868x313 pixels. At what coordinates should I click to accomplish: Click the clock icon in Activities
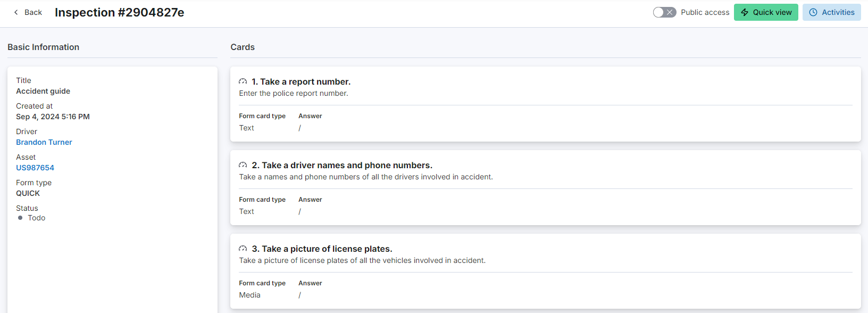click(813, 12)
